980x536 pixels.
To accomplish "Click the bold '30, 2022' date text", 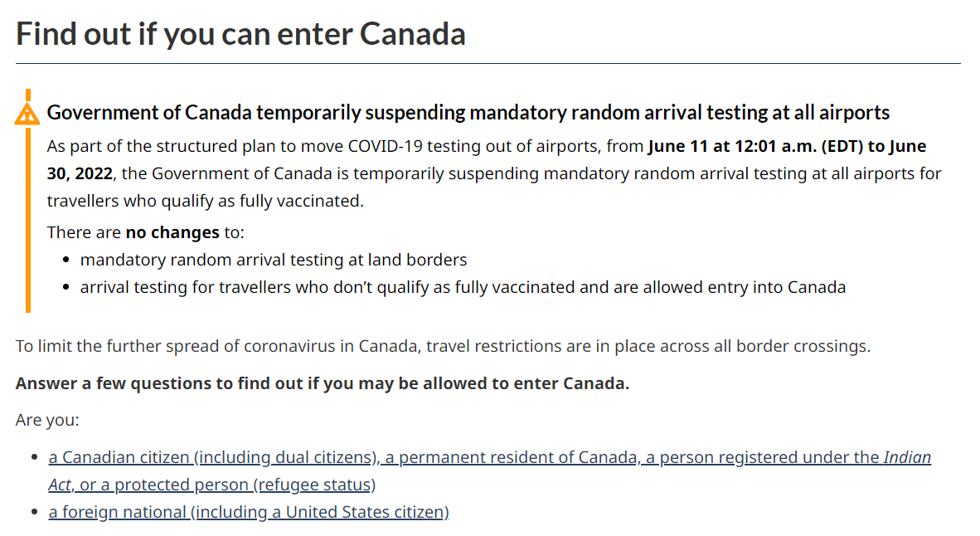I will pyautogui.click(x=80, y=173).
